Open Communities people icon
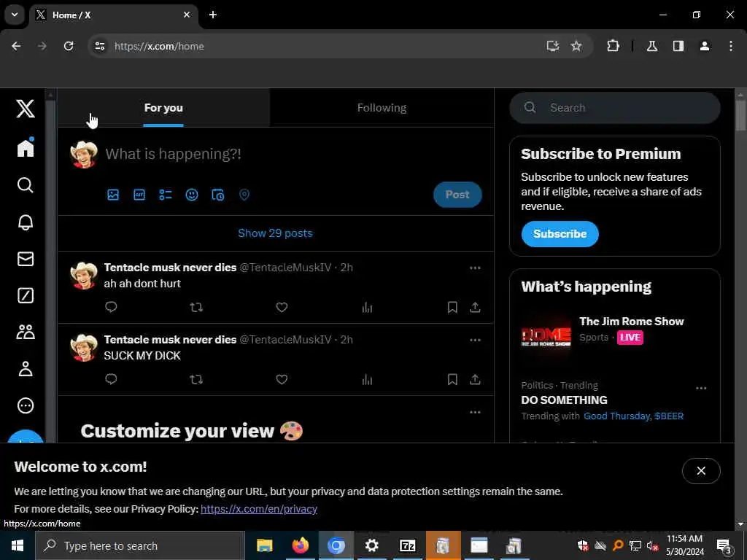This screenshot has height=560, width=747. 26,332
